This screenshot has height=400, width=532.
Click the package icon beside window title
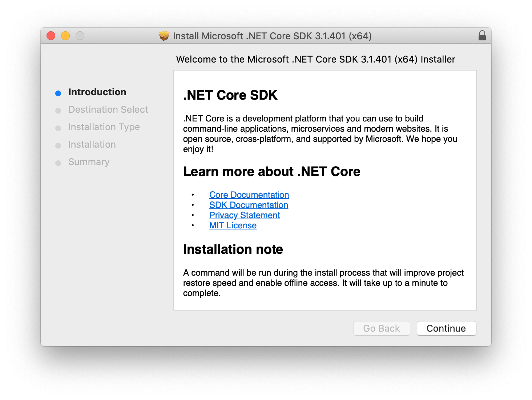pos(164,36)
